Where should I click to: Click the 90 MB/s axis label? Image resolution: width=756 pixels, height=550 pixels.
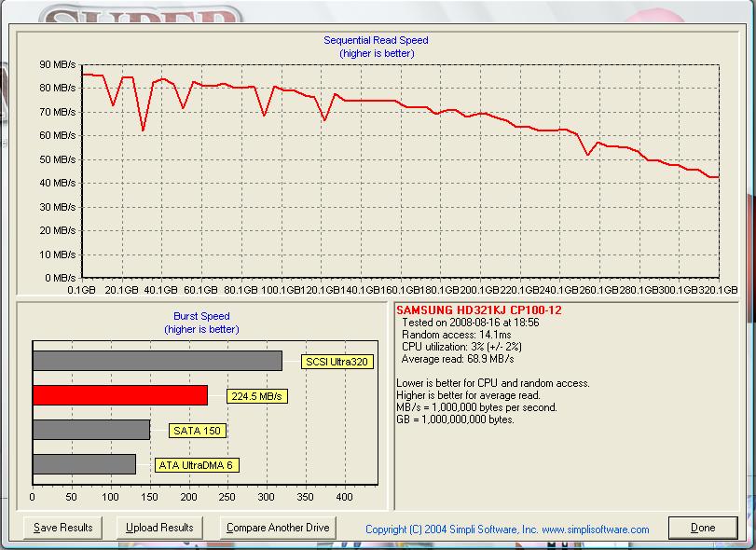coord(57,64)
